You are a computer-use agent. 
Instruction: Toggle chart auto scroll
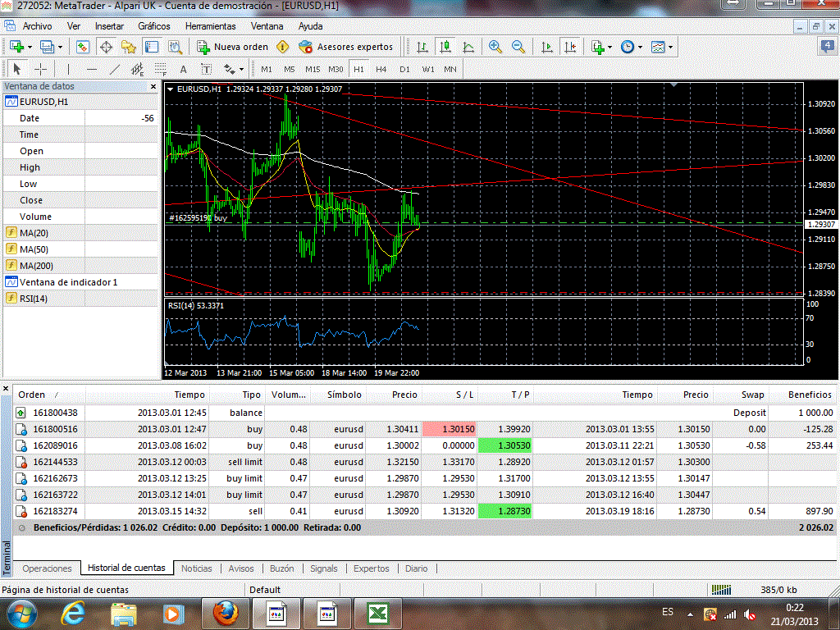click(547, 47)
